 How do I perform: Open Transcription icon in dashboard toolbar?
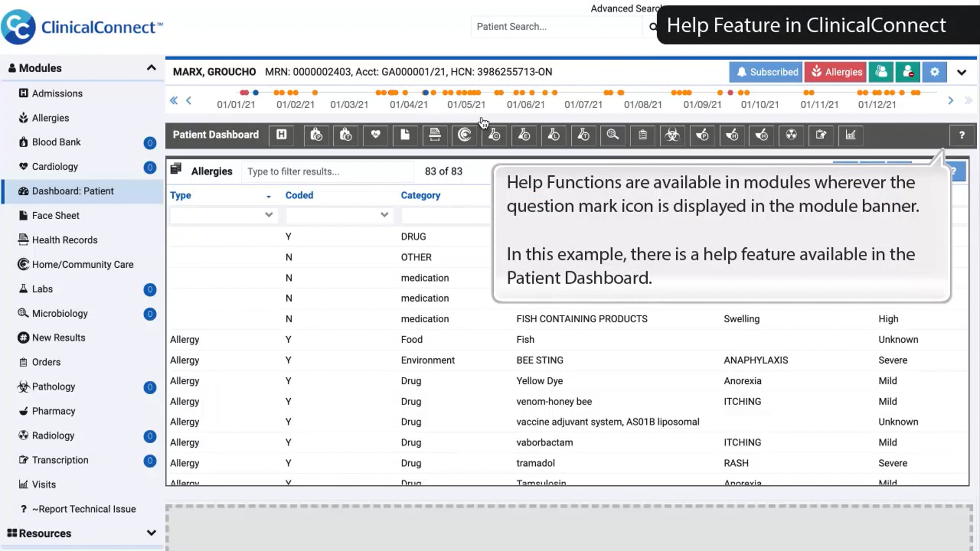[x=821, y=135]
